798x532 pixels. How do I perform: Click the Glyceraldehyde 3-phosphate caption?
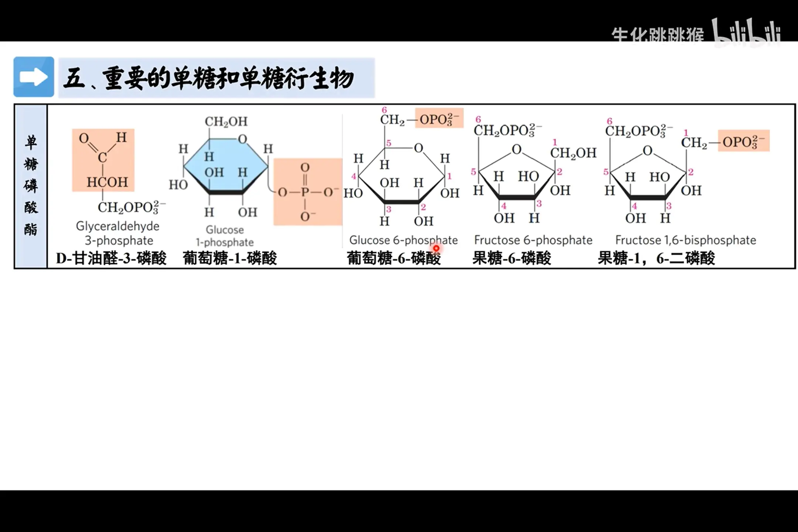(x=118, y=233)
